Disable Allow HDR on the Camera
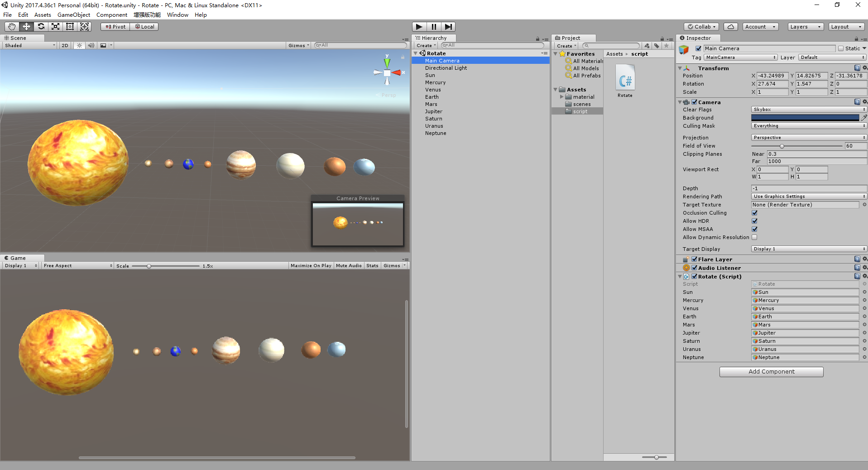This screenshot has width=868, height=470. pos(754,221)
